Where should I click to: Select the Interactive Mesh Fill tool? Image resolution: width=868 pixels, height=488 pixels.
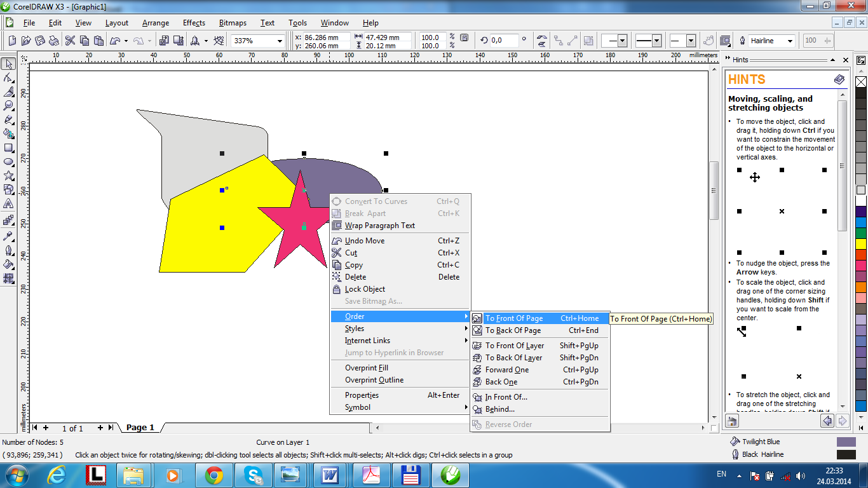pyautogui.click(x=9, y=278)
